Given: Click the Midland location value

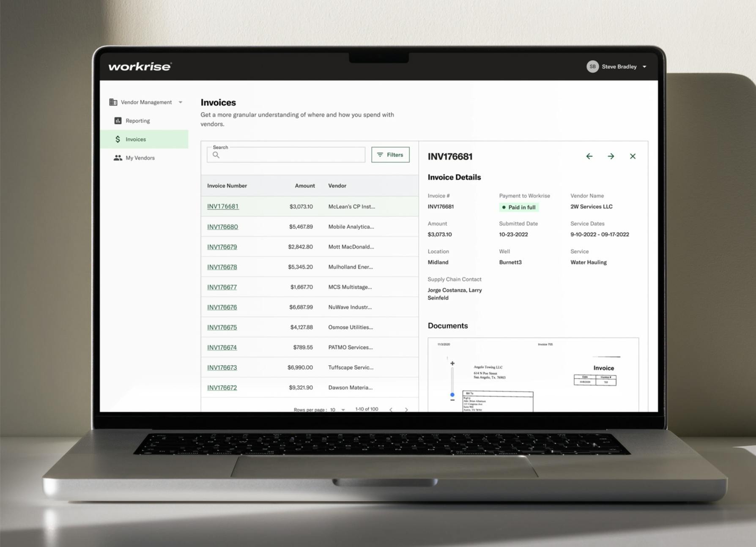Looking at the screenshot, I should point(438,263).
